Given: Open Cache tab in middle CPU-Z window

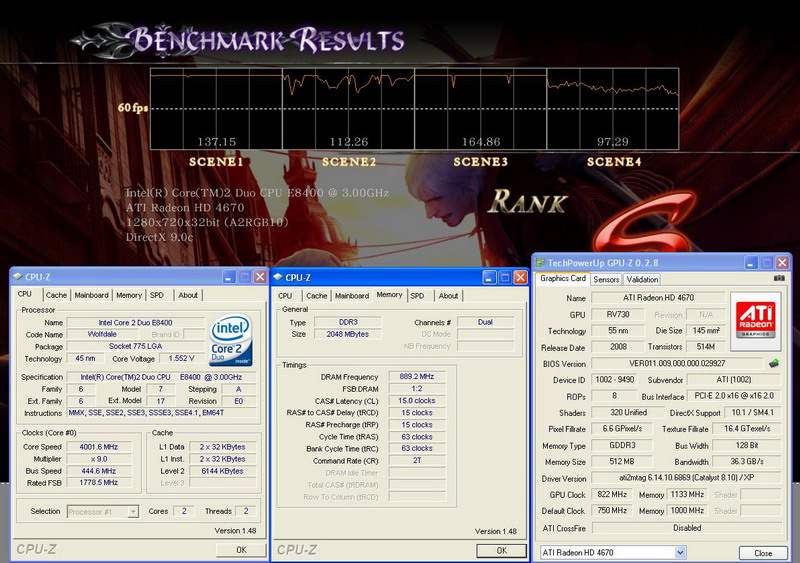Looking at the screenshot, I should point(316,296).
